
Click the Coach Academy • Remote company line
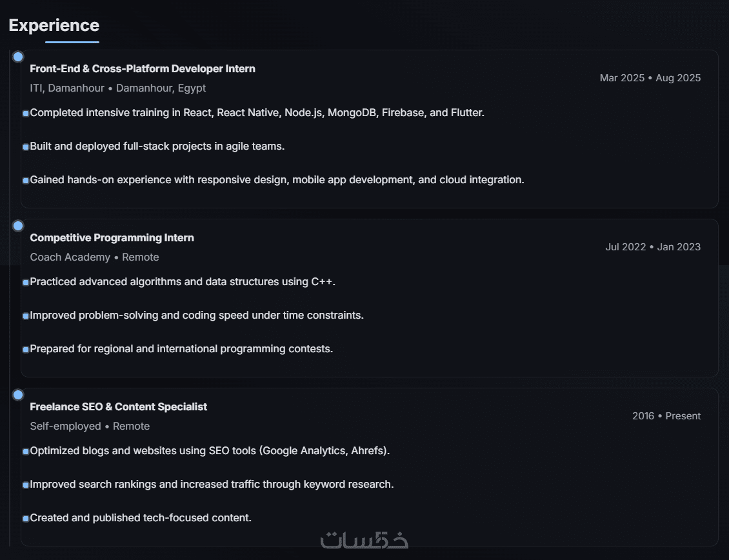94,257
